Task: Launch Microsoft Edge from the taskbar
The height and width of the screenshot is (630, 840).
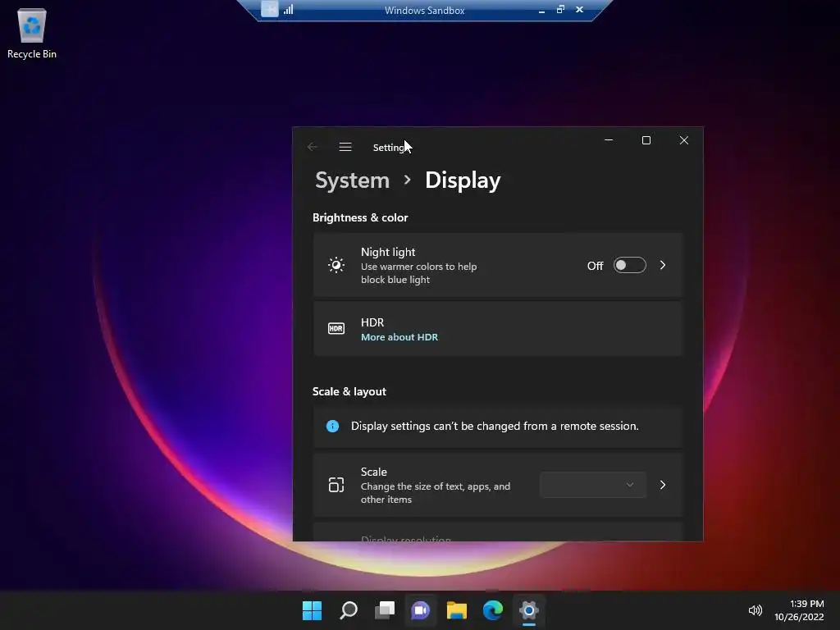Action: click(x=493, y=610)
